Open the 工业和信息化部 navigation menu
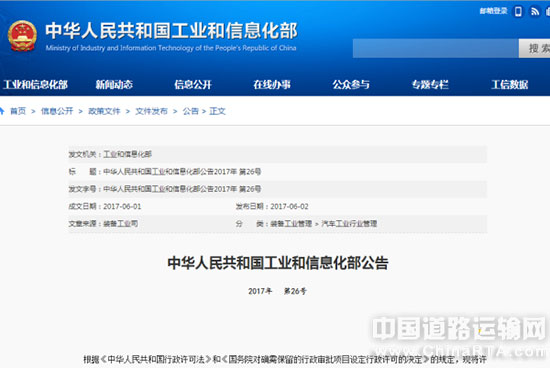 pos(35,85)
